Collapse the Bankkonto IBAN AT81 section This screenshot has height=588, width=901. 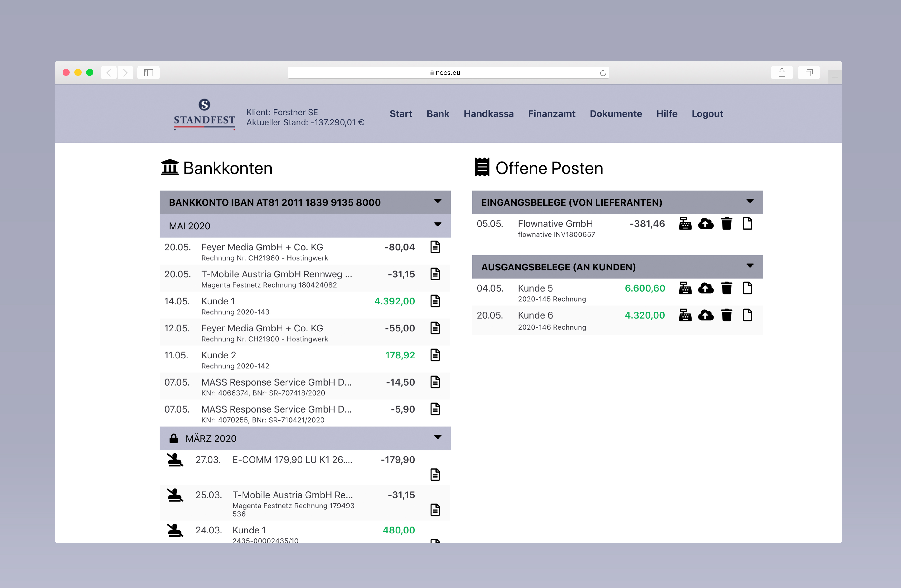[438, 201]
